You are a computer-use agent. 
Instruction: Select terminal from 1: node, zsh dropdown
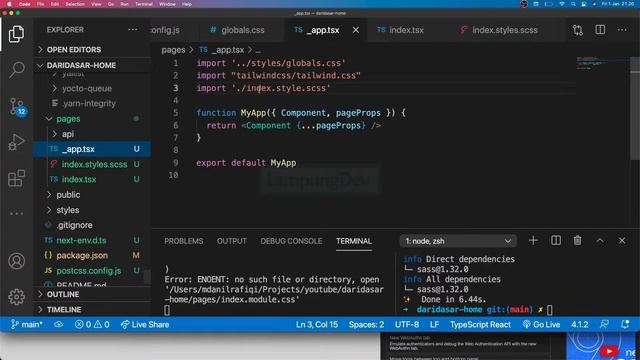pyautogui.click(x=458, y=241)
